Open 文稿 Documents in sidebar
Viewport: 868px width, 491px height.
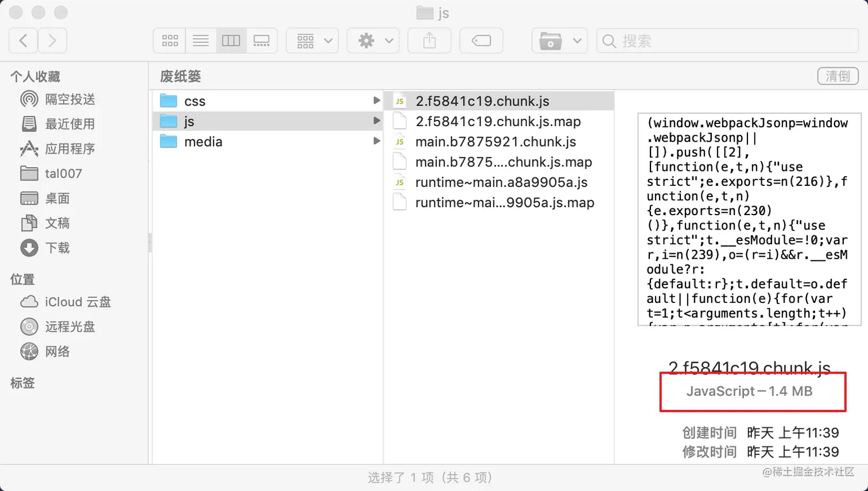(45, 223)
